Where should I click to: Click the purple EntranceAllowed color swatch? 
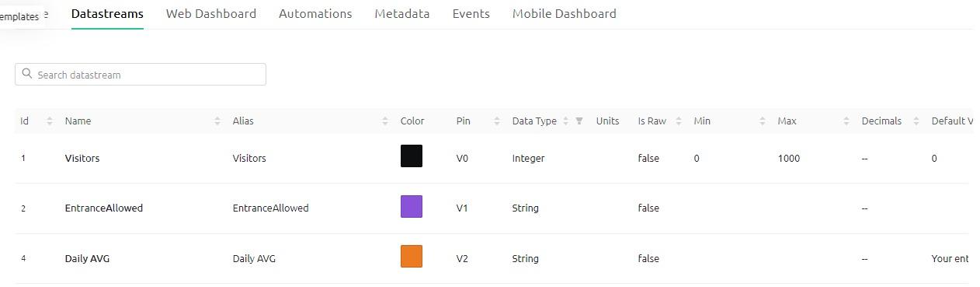[412, 207]
